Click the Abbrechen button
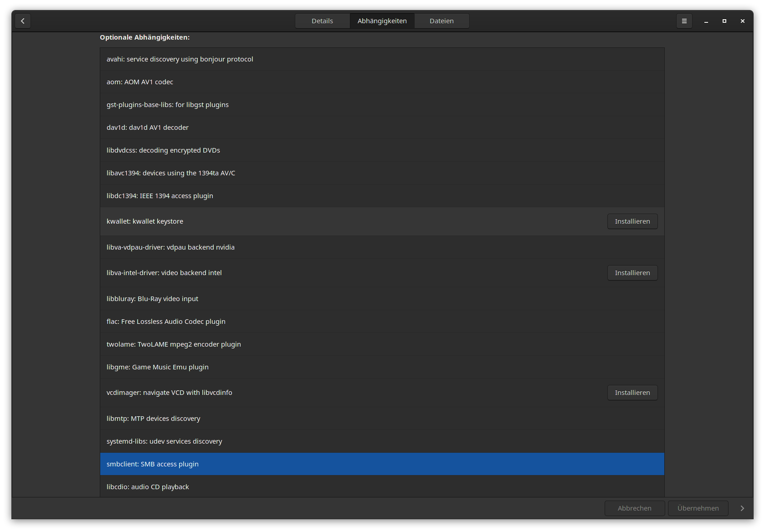 [x=634, y=508]
